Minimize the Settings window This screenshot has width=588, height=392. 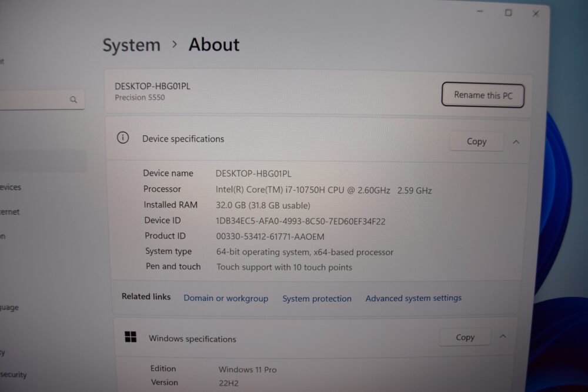point(480,12)
